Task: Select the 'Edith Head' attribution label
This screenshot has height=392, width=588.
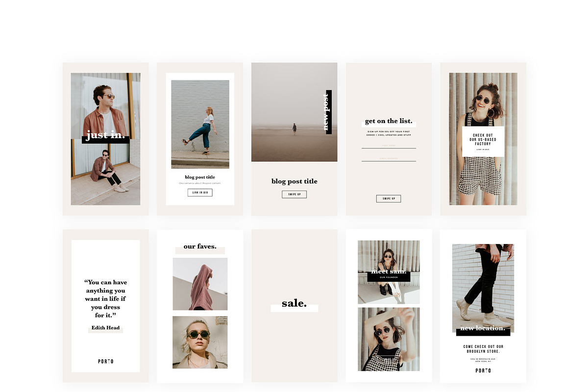Action: pyautogui.click(x=105, y=328)
